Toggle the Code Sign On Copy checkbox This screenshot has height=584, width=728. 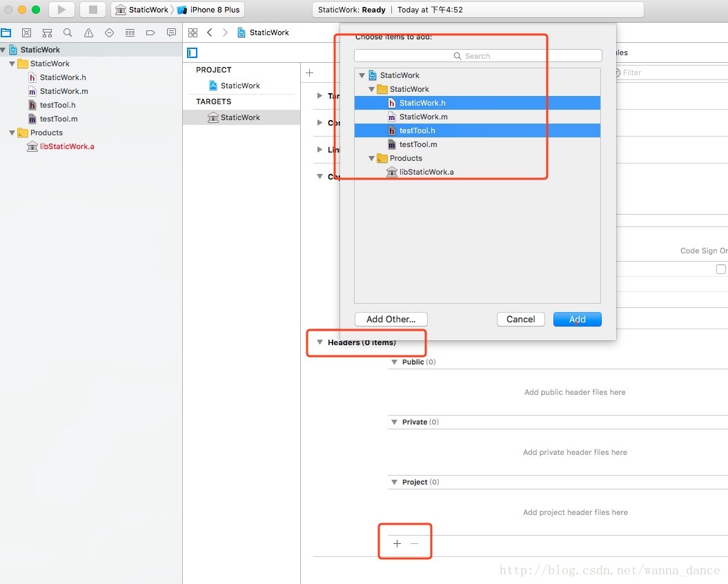(x=720, y=269)
